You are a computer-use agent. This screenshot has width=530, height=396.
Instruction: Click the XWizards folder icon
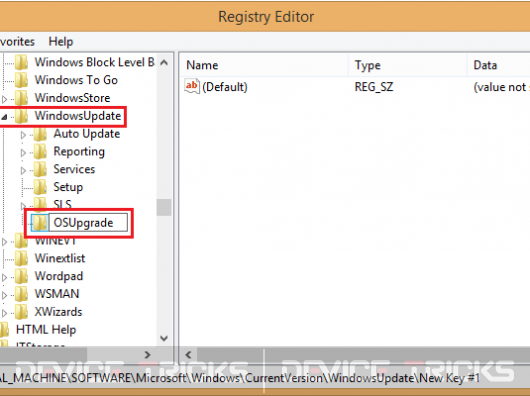22,312
